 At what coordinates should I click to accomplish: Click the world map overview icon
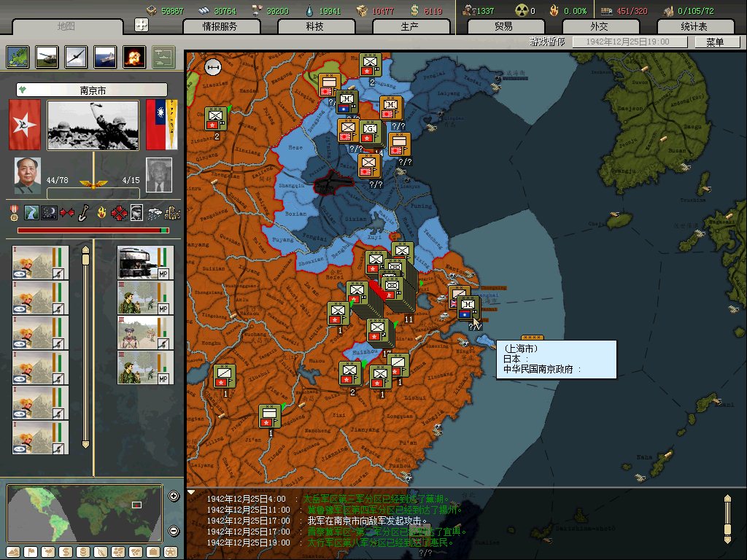[18, 57]
